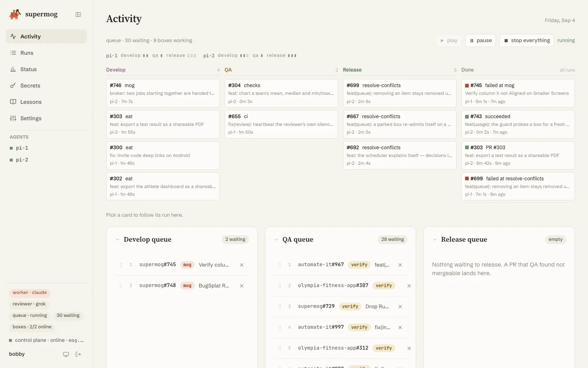Go to the Status page
Viewport: 588px width, 368px height.
coord(46,69)
